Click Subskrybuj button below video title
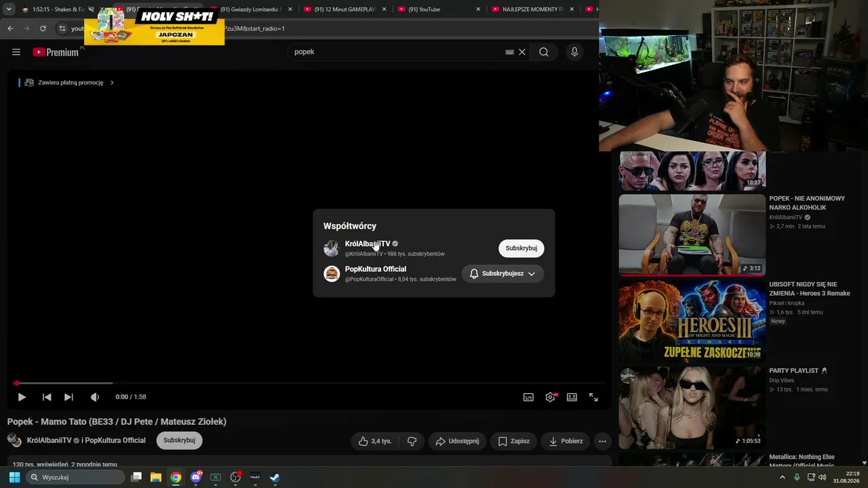 [x=179, y=441]
